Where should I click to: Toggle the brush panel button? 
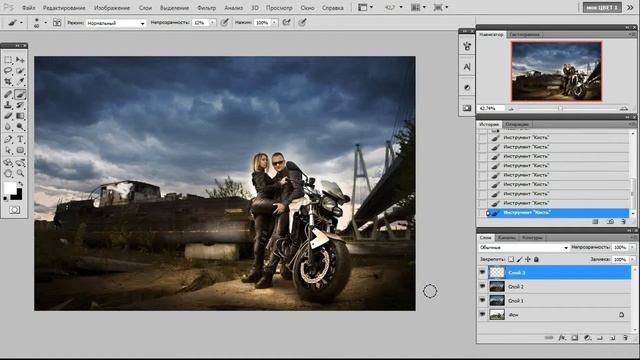57,23
